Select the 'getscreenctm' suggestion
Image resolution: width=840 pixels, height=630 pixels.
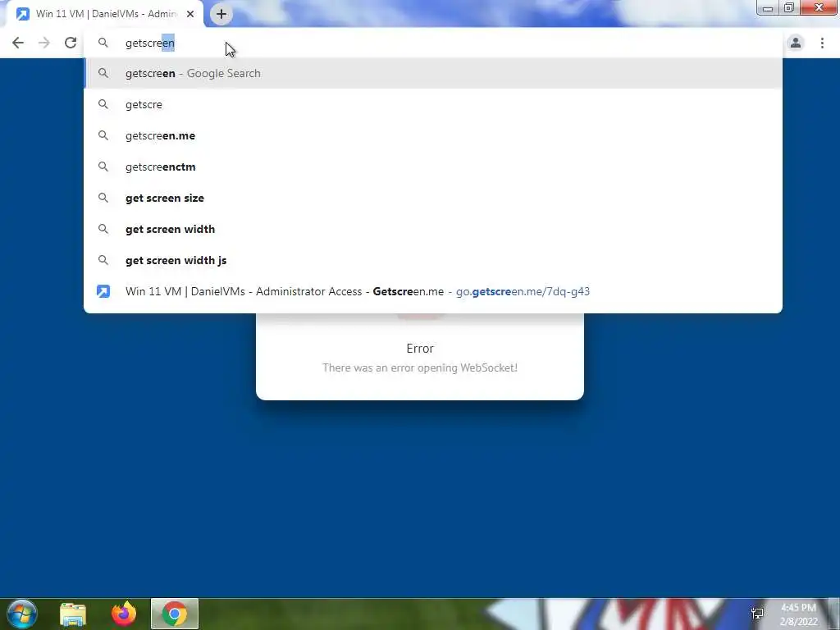pyautogui.click(x=433, y=167)
